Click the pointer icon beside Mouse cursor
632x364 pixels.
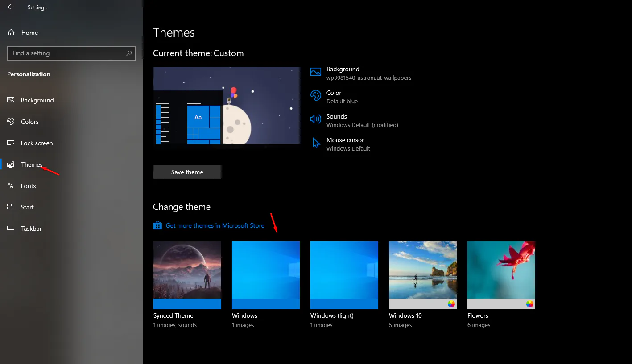(x=316, y=143)
